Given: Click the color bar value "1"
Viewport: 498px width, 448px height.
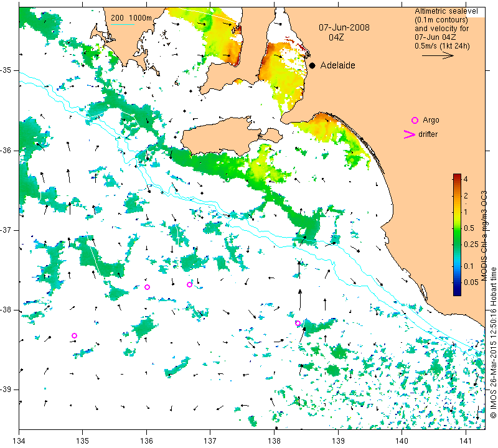Looking at the screenshot, I should pos(466,212).
